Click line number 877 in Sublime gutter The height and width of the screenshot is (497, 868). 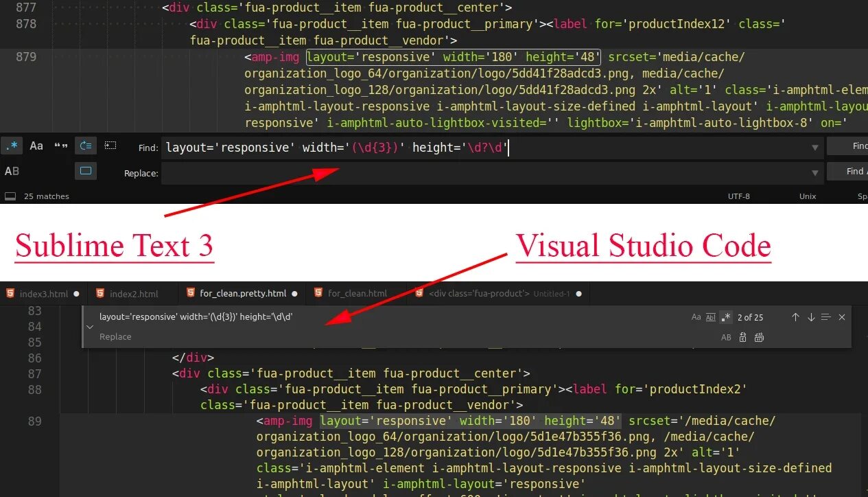[x=26, y=8]
